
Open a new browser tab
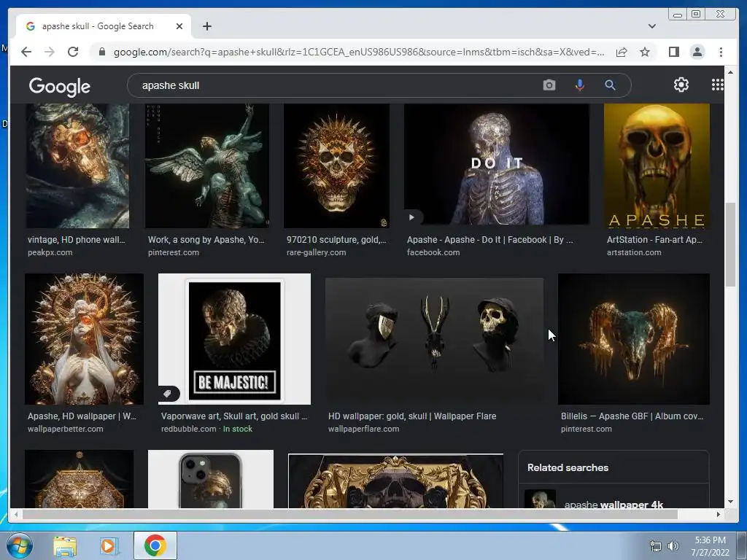(x=206, y=26)
